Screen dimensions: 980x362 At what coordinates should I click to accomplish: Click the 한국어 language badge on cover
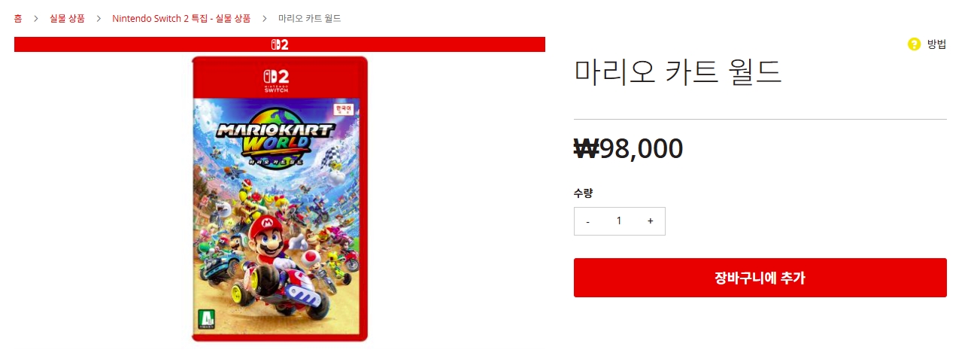[343, 109]
